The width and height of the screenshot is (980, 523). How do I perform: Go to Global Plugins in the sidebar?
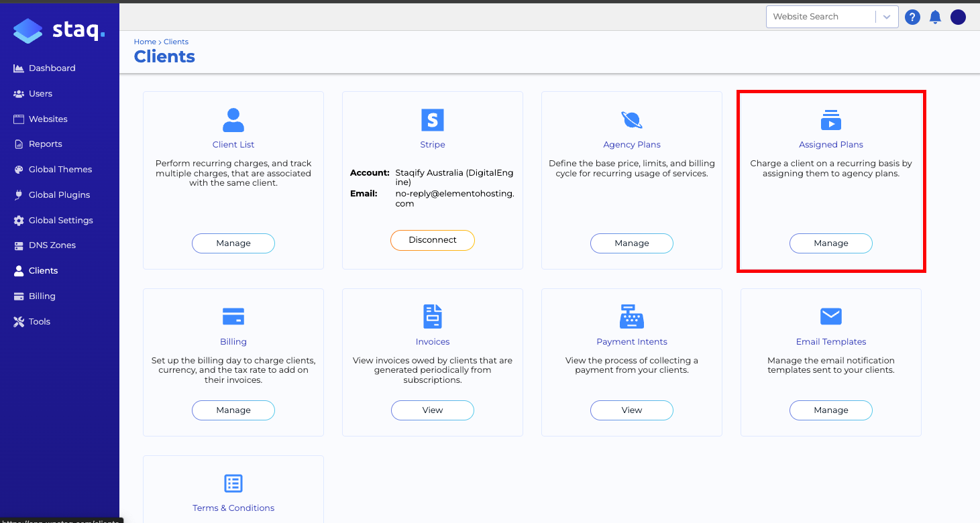coord(59,195)
